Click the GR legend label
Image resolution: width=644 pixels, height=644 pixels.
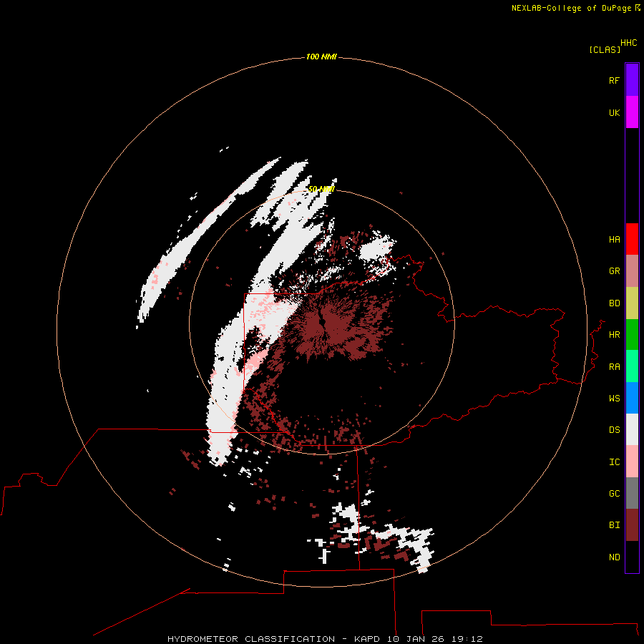(x=614, y=271)
